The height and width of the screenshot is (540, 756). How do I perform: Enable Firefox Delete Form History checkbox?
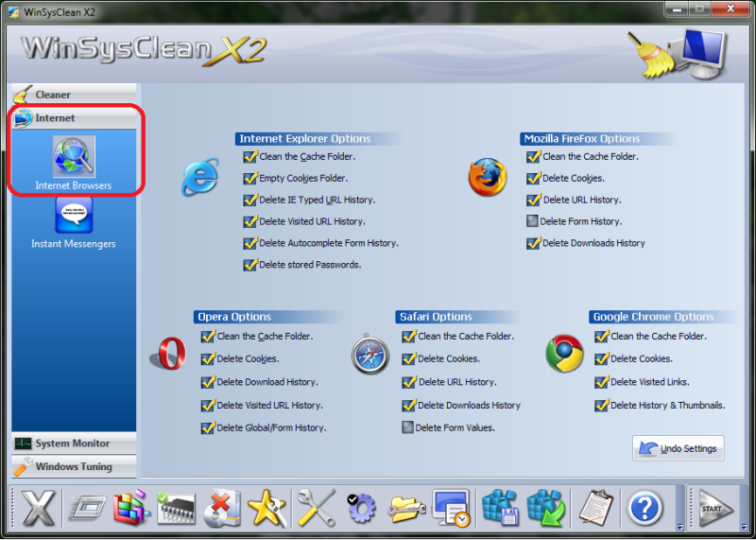(532, 221)
